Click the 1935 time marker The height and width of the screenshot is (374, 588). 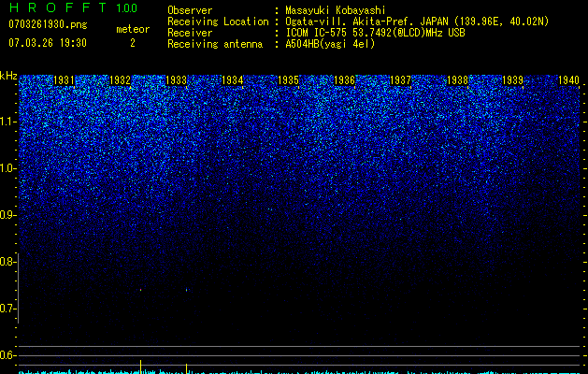[288, 80]
